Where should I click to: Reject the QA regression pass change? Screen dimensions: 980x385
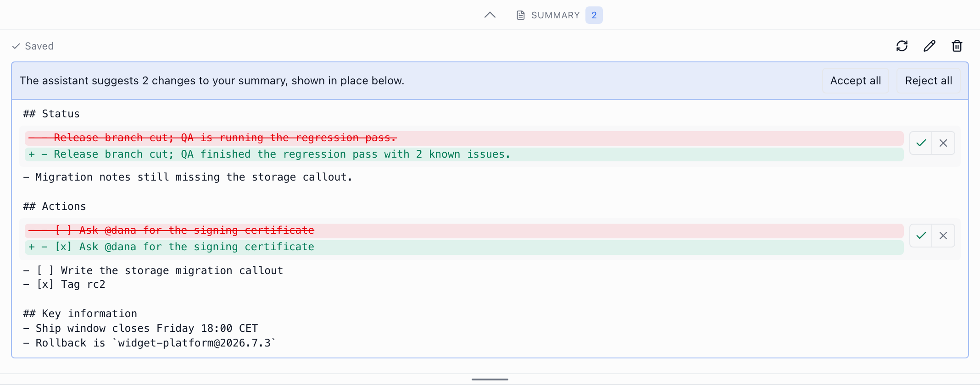(943, 143)
